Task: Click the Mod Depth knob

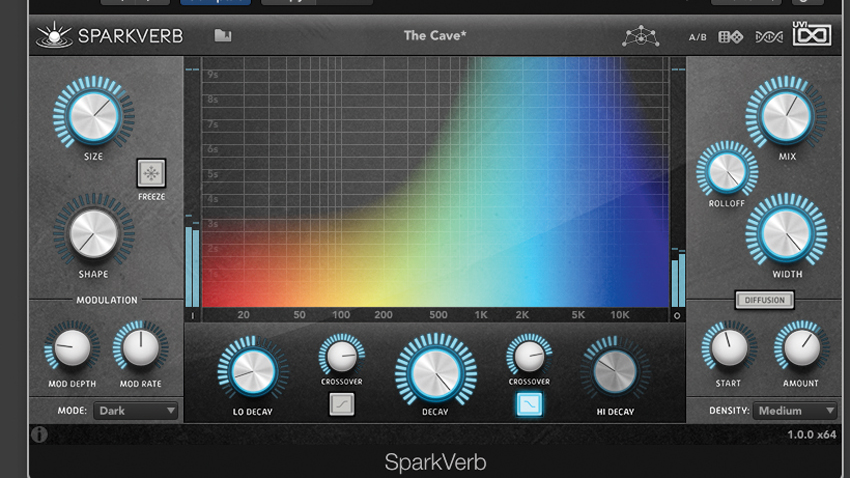Action: 72,348
